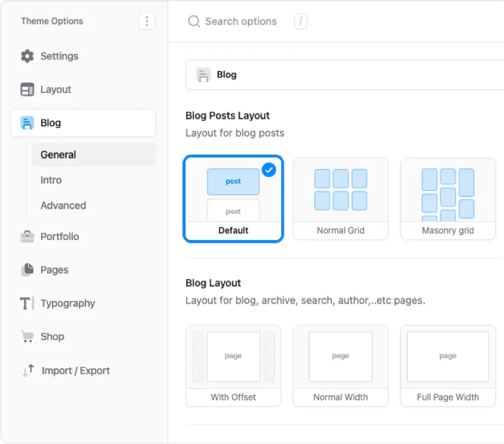Select the With Offset blog layout
This screenshot has width=504, height=444.
pos(233,366)
